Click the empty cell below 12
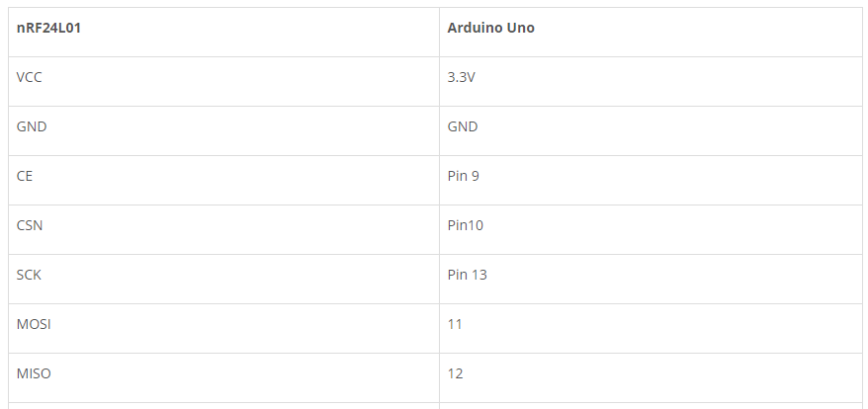This screenshot has width=868, height=409. point(651,406)
